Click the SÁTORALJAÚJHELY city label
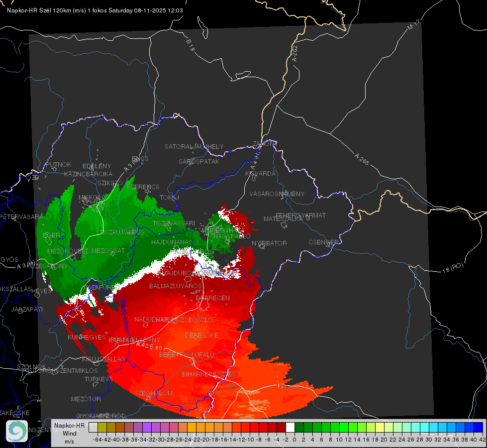Screen dimensions: 487x448 194,146
